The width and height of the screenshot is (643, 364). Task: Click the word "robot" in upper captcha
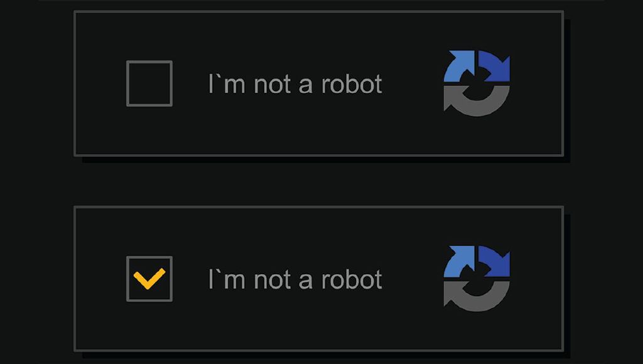(x=352, y=84)
